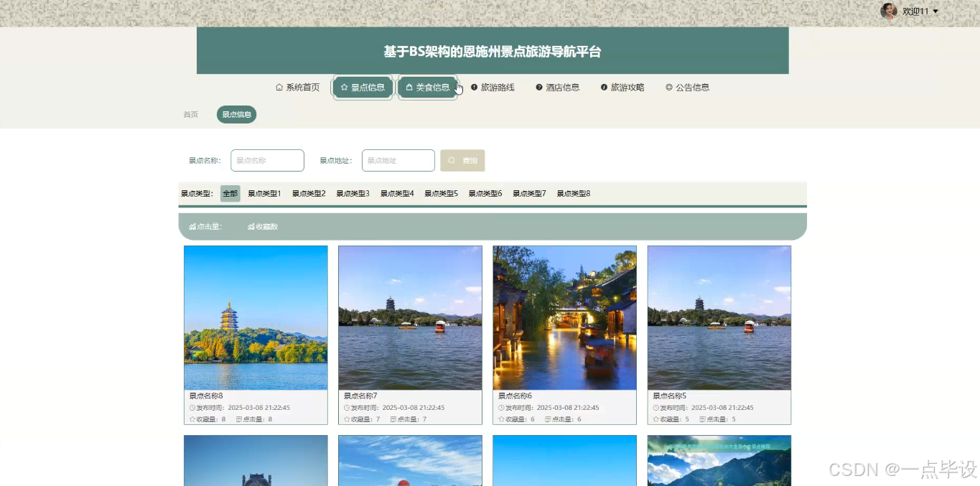Click the 景点名称8 title text
This screenshot has width=980, height=486.
click(x=206, y=396)
